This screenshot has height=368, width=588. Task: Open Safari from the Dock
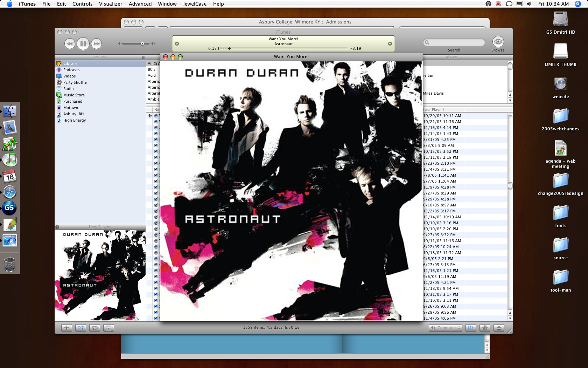pos(10,192)
